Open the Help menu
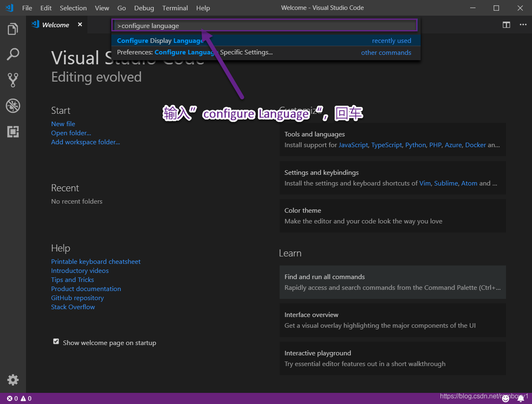The image size is (532, 404). [x=203, y=8]
